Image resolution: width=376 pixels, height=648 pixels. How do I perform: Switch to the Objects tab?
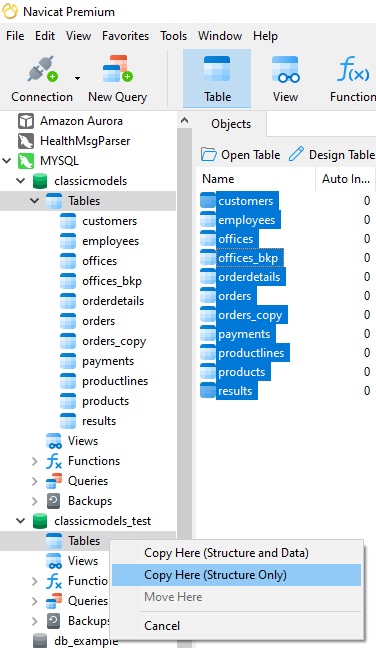[x=231, y=124]
